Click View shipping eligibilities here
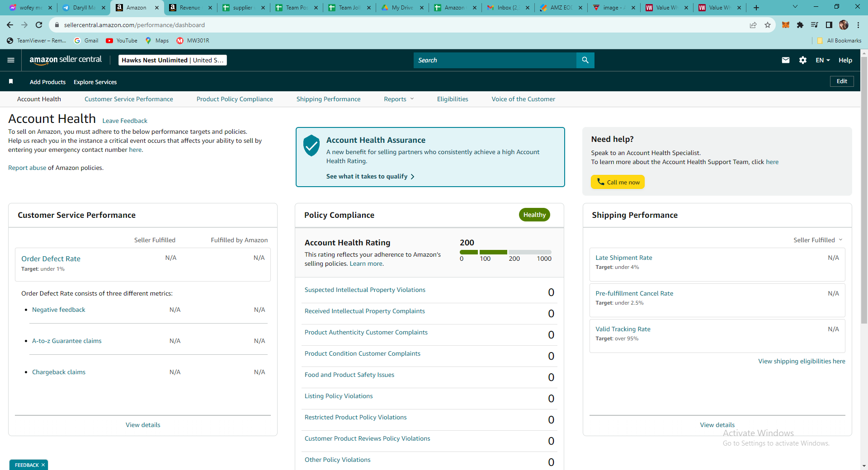Screen dimensions: 868x470 pos(802,361)
